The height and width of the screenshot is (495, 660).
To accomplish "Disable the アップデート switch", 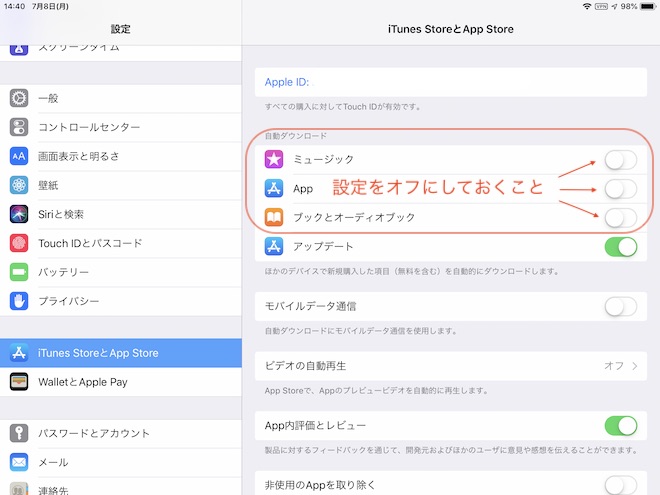I will 621,247.
